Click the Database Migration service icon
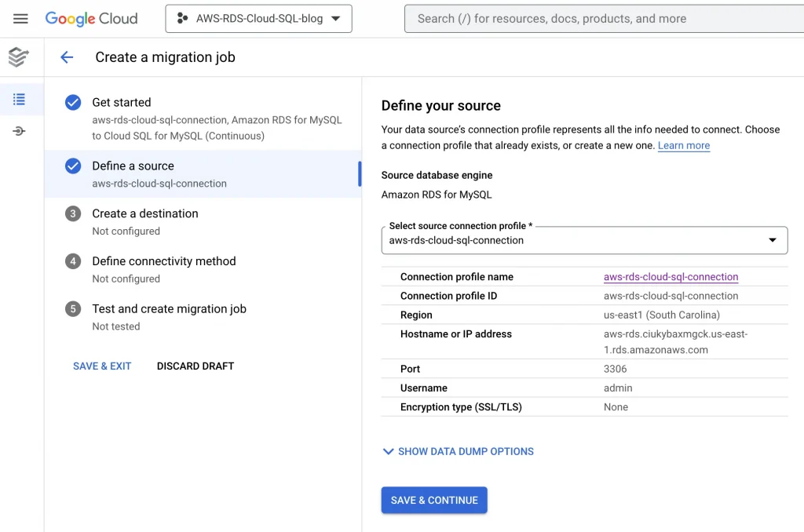Screen dimensions: 804x532 click(19, 57)
